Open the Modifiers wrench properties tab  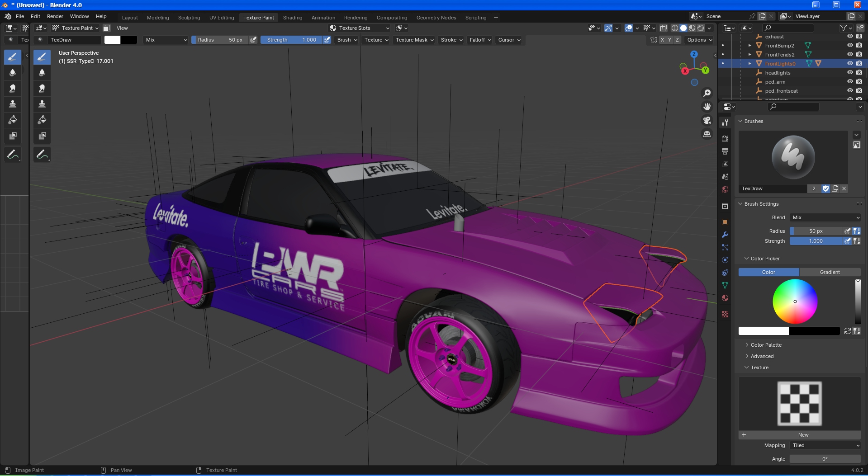(725, 235)
